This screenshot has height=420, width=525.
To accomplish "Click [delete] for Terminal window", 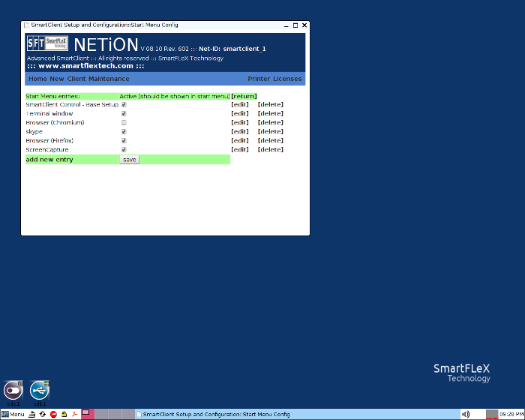I will [271, 114].
